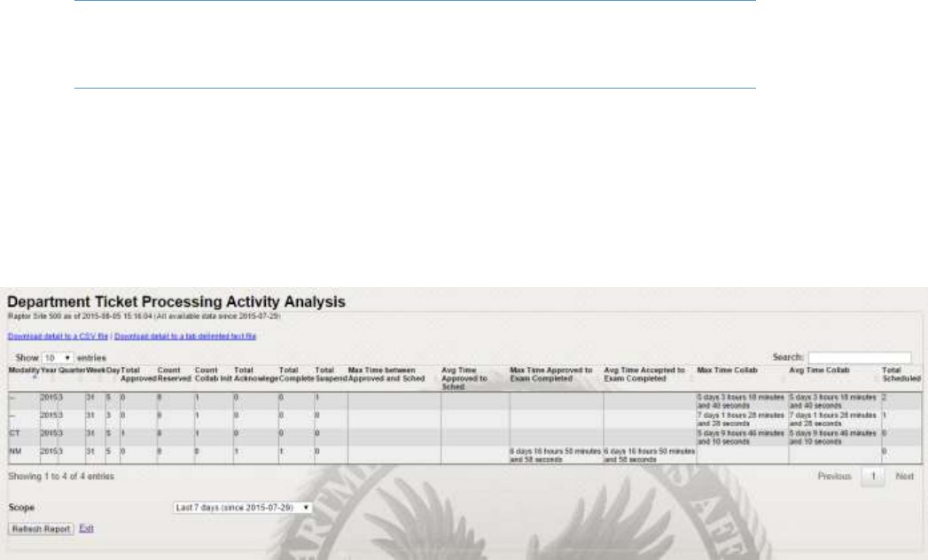Image resolution: width=928 pixels, height=560 pixels.
Task: Sort table by Total Approved column
Action: pos(138,375)
